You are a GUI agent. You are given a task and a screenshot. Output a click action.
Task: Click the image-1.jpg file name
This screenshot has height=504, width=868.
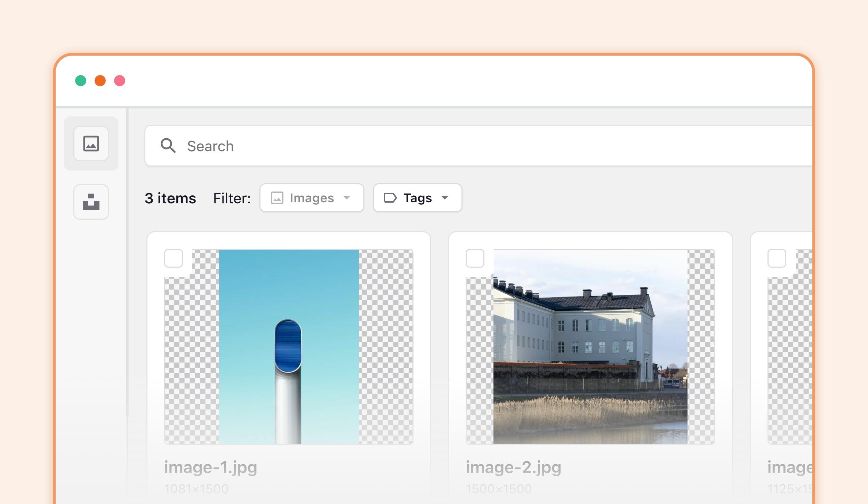[x=210, y=467]
